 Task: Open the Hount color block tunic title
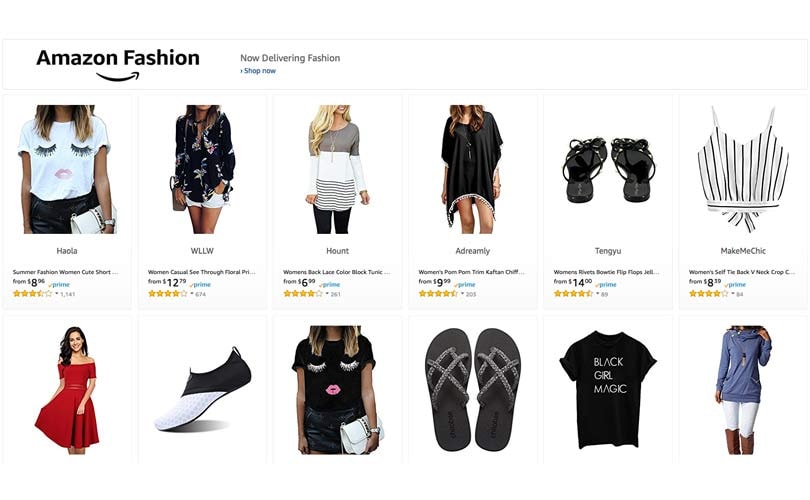[336, 271]
